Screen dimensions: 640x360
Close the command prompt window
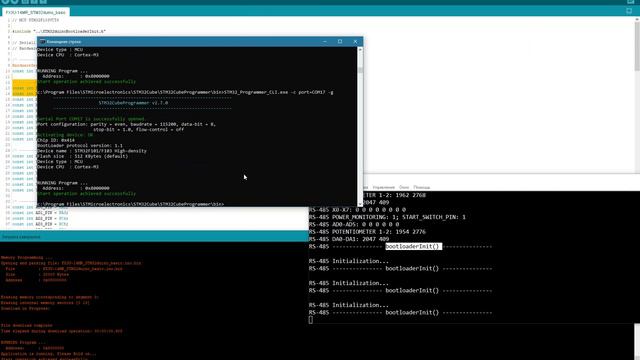pos(355,42)
